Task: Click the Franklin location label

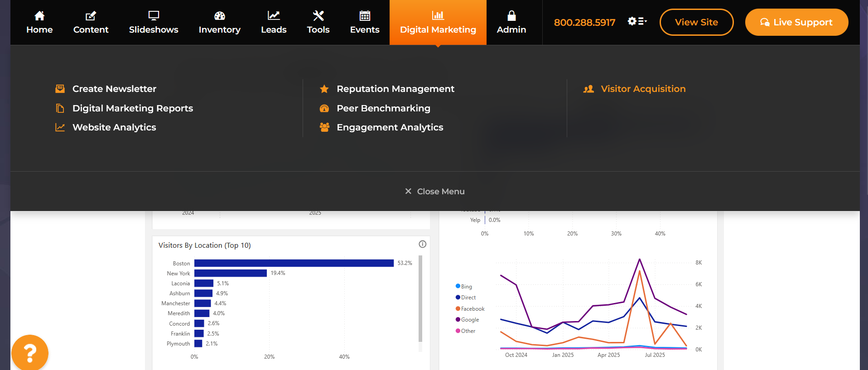Action: [x=180, y=333]
